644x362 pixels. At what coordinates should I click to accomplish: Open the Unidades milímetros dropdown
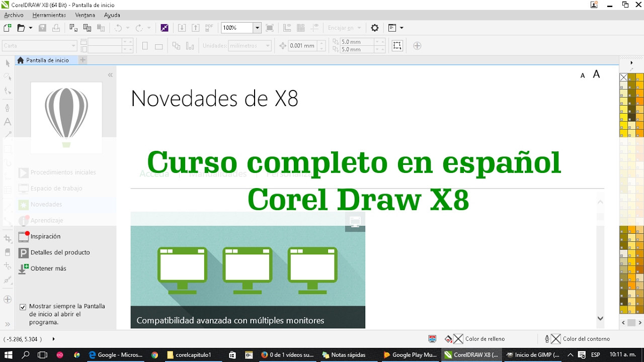pos(268,46)
